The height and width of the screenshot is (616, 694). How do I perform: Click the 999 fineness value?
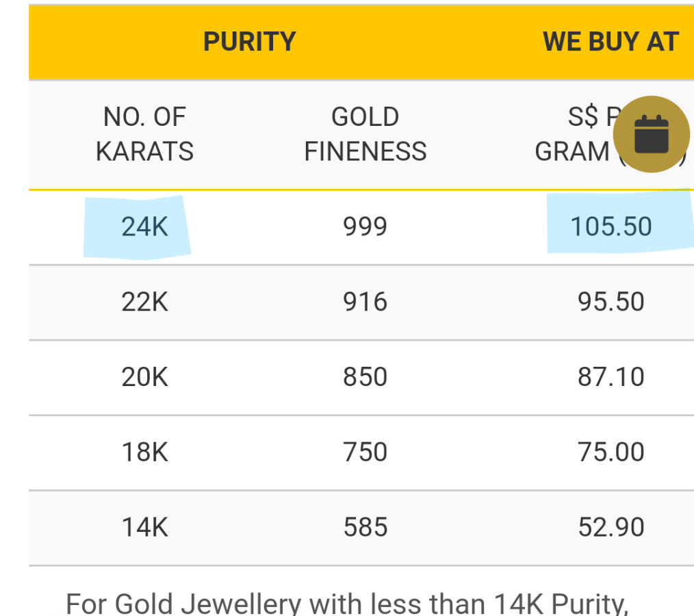[365, 227]
